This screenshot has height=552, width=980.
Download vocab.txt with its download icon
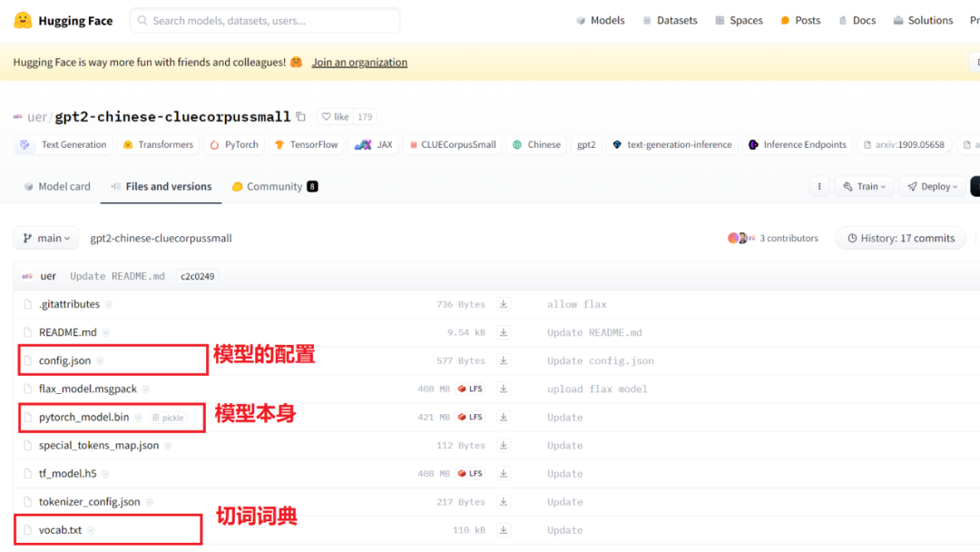(503, 530)
